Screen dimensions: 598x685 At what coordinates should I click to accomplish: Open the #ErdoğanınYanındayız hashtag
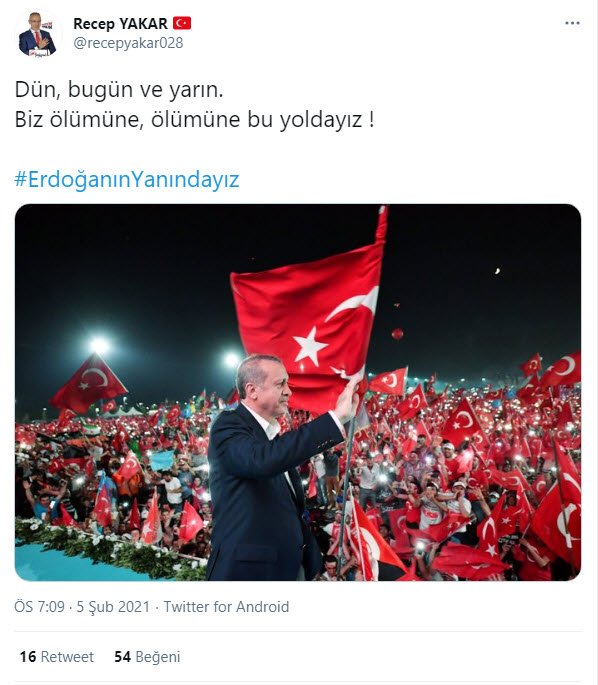[127, 180]
